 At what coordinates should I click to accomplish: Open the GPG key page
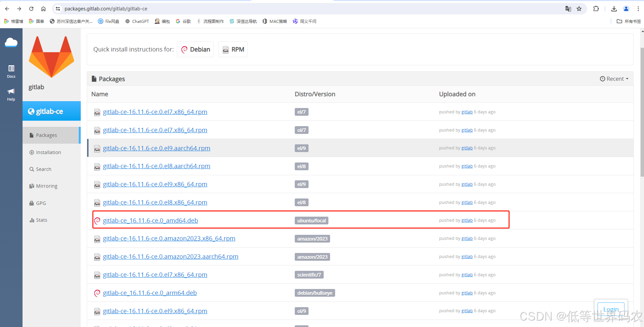41,203
